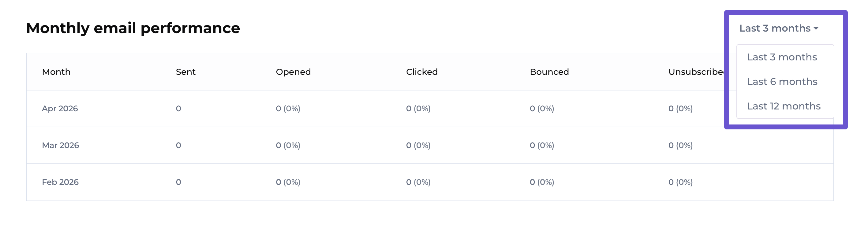The image size is (868, 241).
Task: Select the Opened column header
Action: [293, 72]
